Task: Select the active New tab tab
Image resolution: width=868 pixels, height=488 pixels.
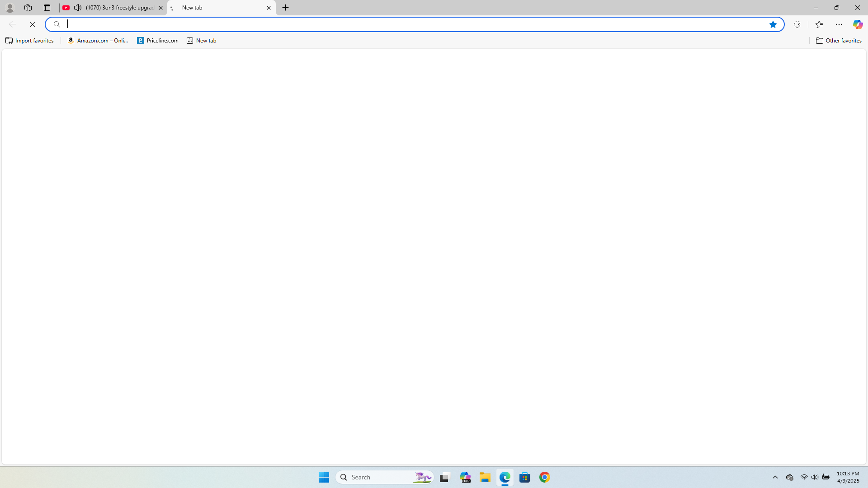Action: 222,8
